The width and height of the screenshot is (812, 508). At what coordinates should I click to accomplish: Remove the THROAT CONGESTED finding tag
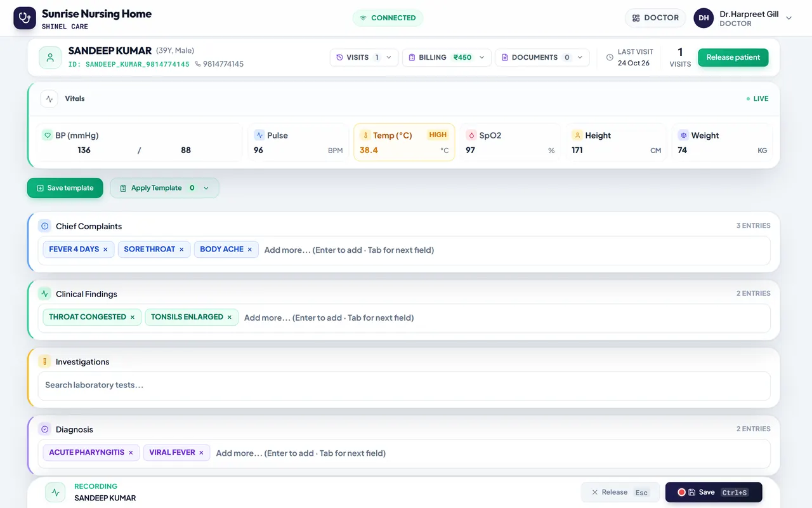(133, 317)
